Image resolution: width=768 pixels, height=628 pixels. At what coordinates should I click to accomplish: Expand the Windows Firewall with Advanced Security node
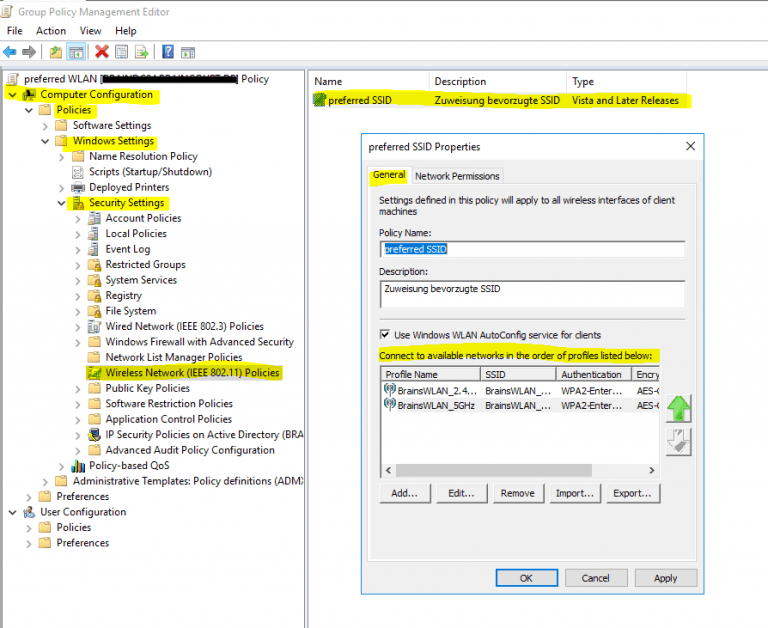click(78, 343)
